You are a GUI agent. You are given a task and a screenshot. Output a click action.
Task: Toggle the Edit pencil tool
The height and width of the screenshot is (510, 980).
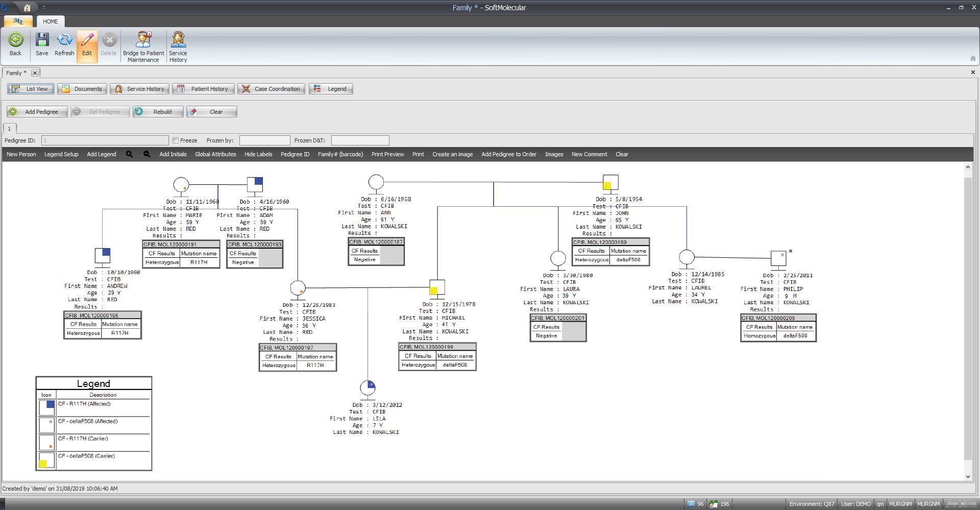pyautogui.click(x=87, y=40)
